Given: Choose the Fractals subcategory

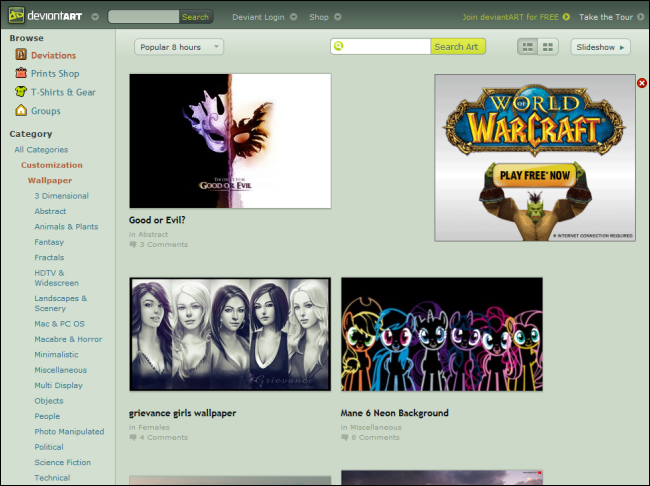Looking at the screenshot, I should pos(49,257).
